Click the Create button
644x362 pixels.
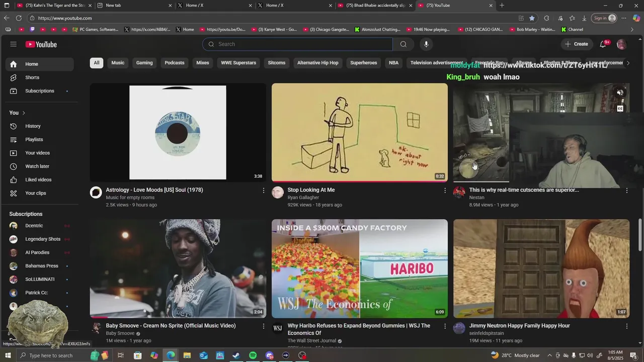click(x=576, y=44)
